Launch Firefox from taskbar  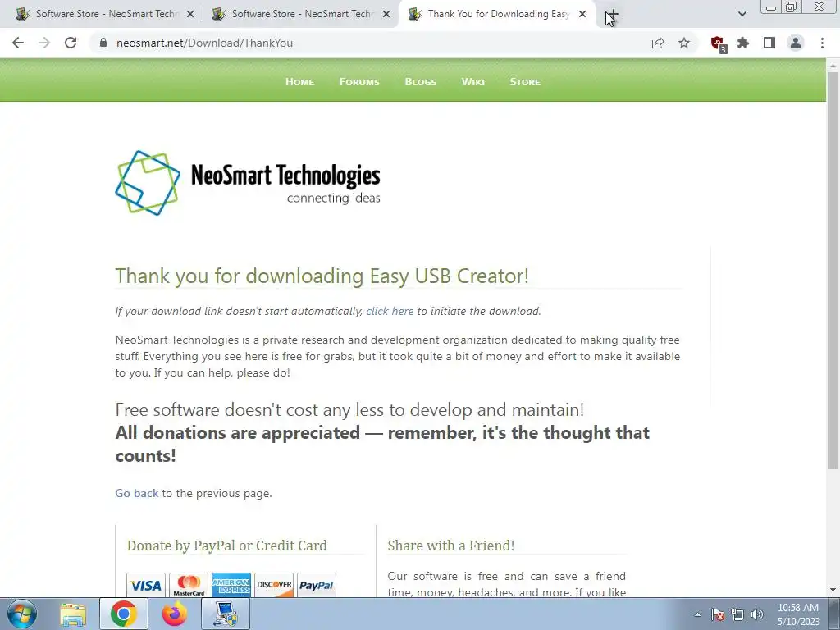tap(175, 614)
